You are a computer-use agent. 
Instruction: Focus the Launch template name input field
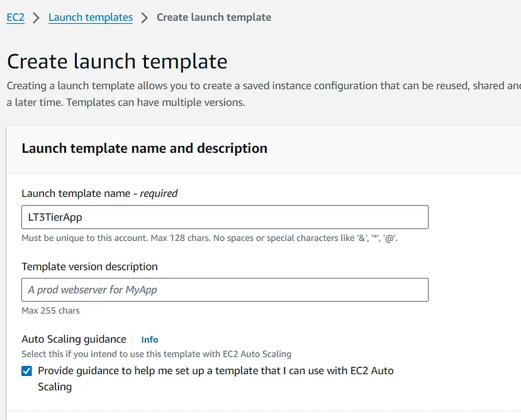coord(225,217)
